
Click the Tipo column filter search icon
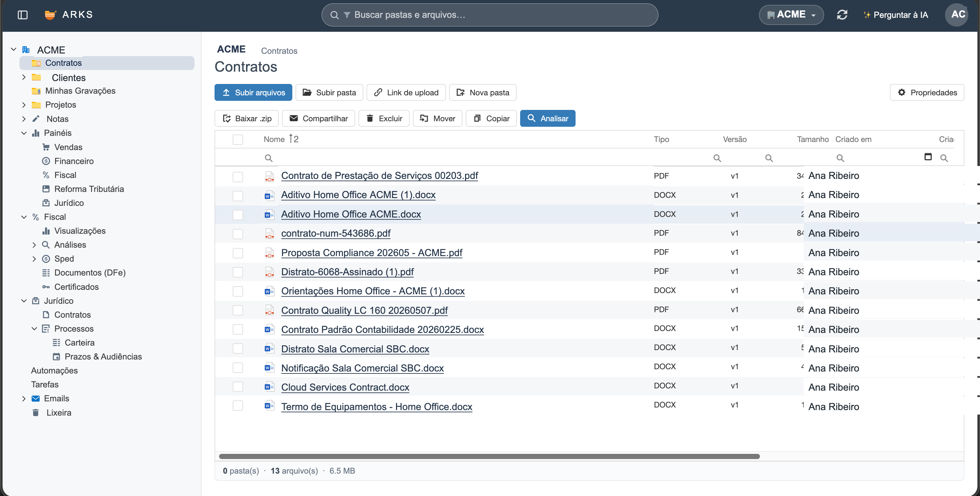[717, 158]
